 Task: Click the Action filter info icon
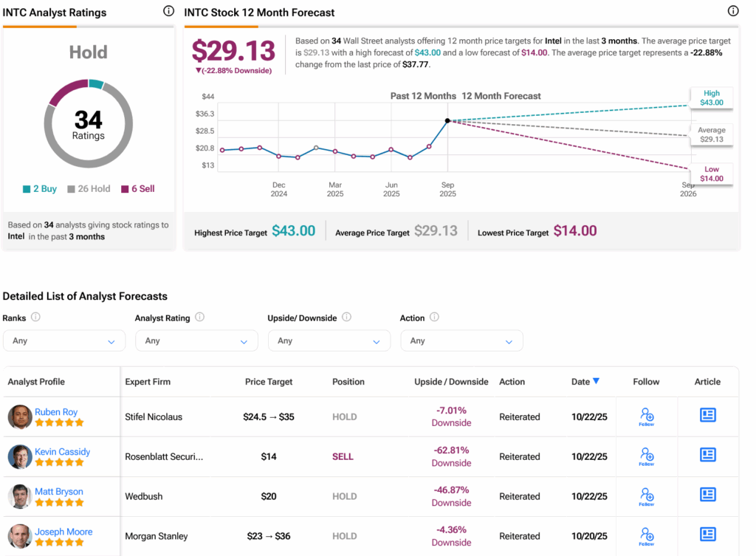click(434, 318)
